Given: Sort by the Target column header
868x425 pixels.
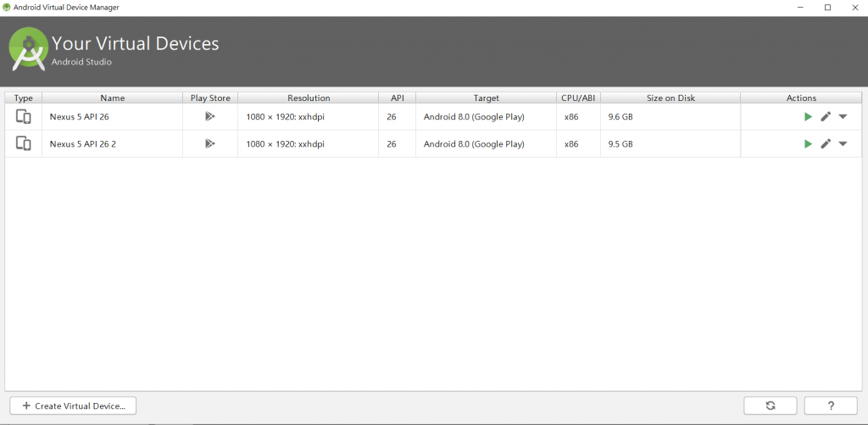Looking at the screenshot, I should 486,98.
